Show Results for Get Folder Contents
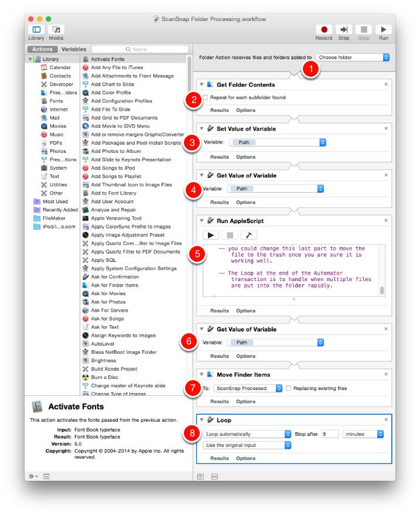 (220, 110)
